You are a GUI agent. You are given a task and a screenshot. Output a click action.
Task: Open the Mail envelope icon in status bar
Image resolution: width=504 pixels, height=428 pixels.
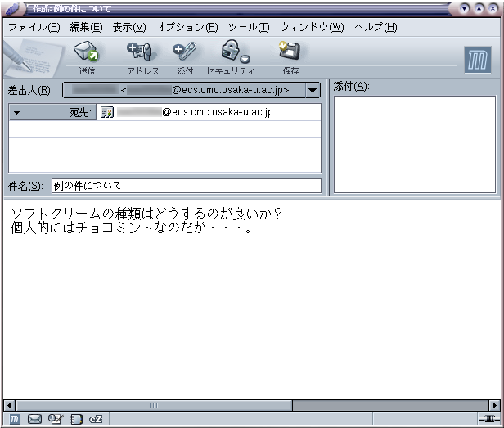[34, 420]
